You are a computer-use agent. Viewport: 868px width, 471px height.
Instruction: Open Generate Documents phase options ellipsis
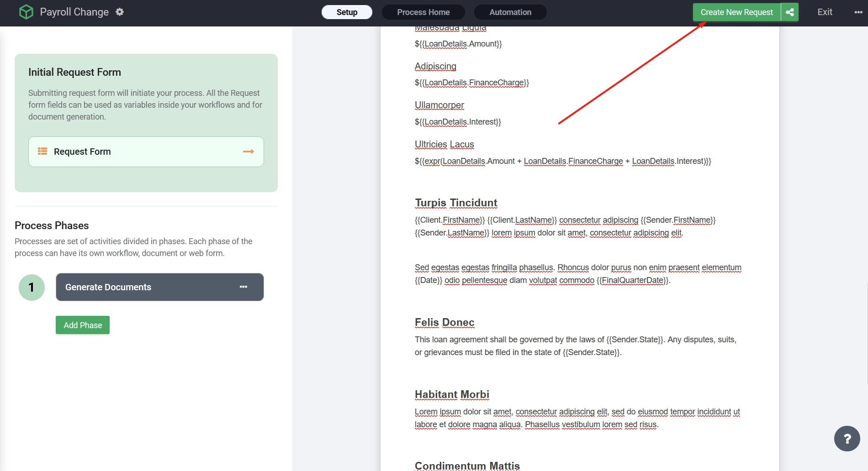pyautogui.click(x=243, y=287)
